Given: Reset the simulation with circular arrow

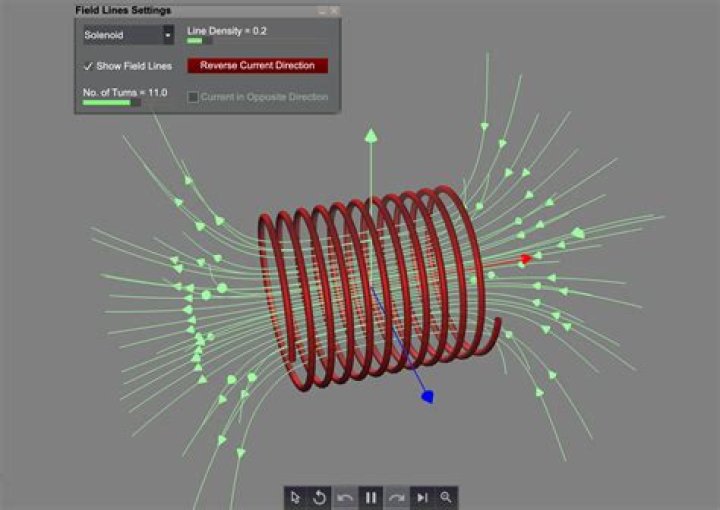Looking at the screenshot, I should click(319, 498).
